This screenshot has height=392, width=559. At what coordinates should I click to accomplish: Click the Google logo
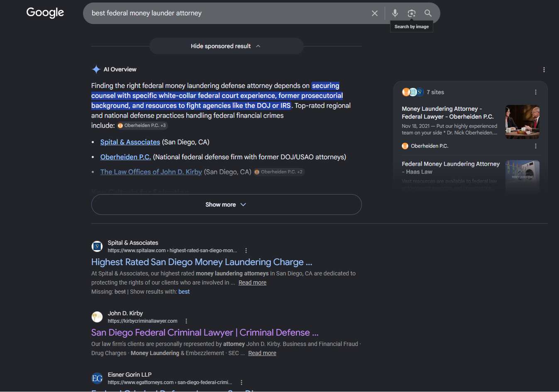(x=45, y=13)
